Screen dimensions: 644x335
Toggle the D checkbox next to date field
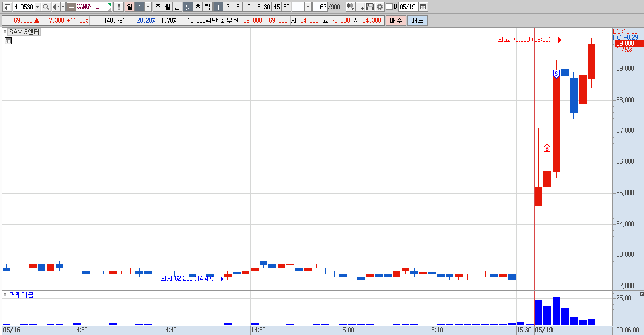389,7
